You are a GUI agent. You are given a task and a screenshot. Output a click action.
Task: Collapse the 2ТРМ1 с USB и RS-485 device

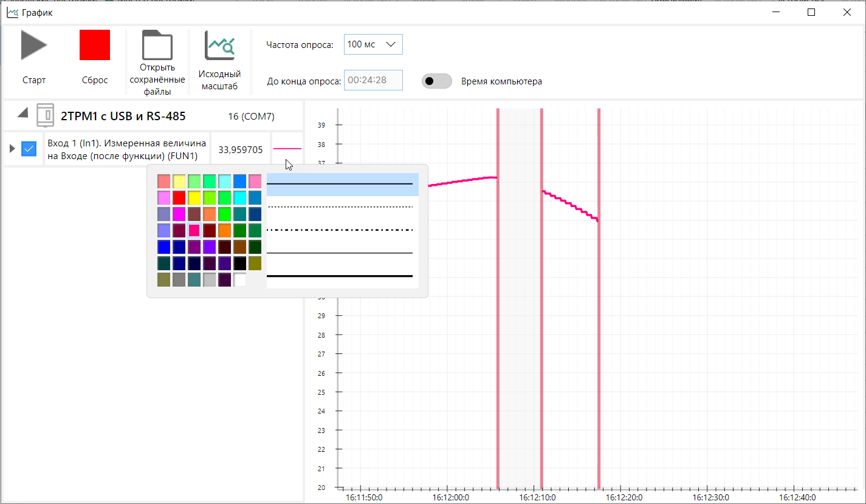(22, 113)
